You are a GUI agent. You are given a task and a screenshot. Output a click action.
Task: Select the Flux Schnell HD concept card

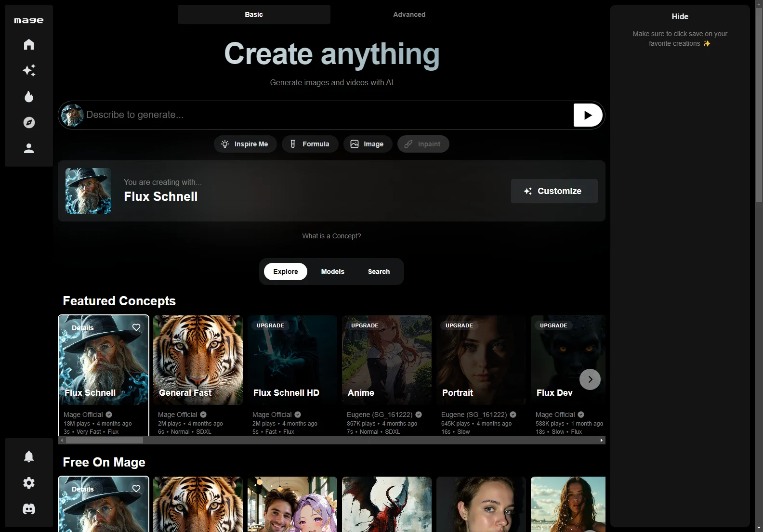pyautogui.click(x=292, y=360)
